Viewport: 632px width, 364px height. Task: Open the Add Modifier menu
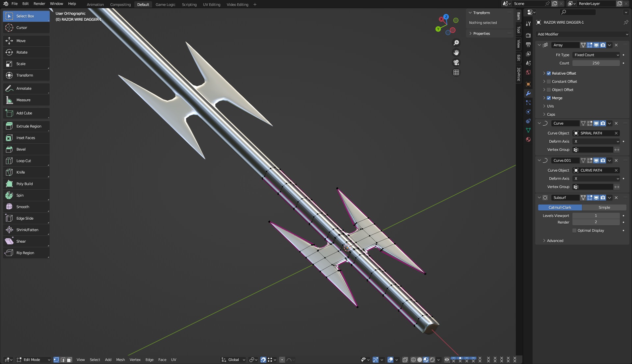click(x=582, y=34)
